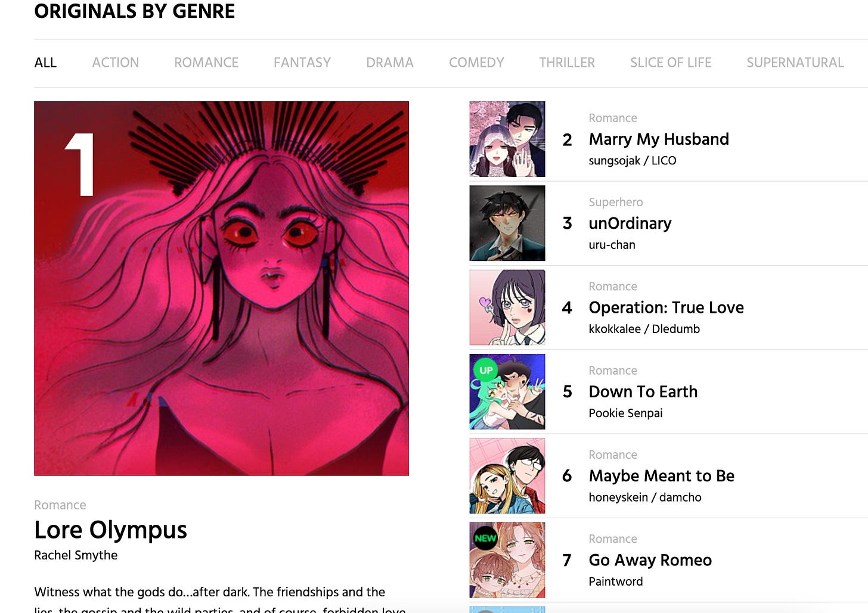This screenshot has width=868, height=613.
Task: Click the ORIGINALS BY GENRE heading
Action: pyautogui.click(x=134, y=11)
